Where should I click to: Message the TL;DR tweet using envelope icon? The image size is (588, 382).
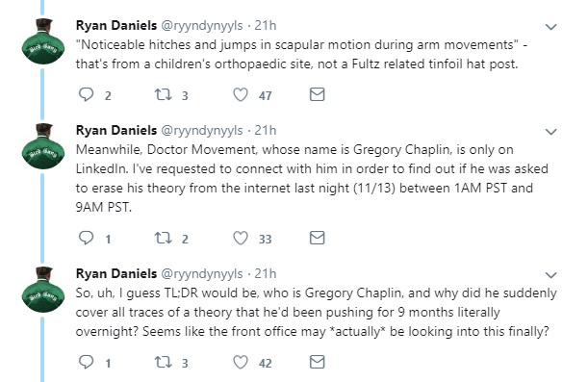click(317, 362)
